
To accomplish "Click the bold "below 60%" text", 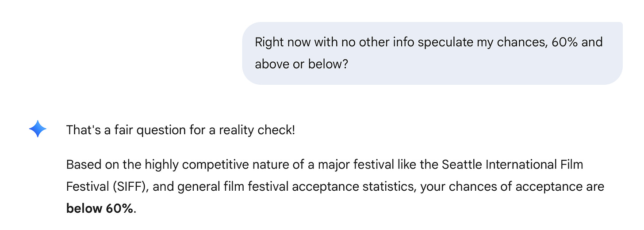I will tap(100, 208).
